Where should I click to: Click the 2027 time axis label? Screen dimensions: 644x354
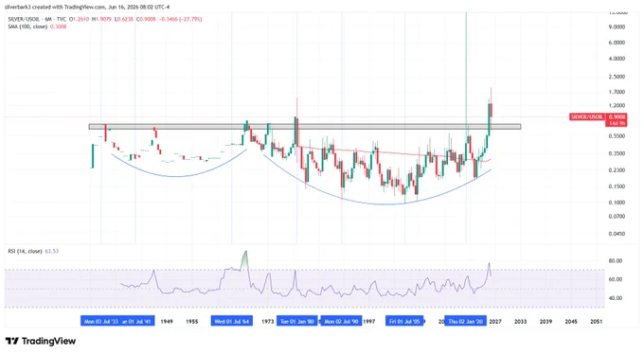click(x=495, y=322)
